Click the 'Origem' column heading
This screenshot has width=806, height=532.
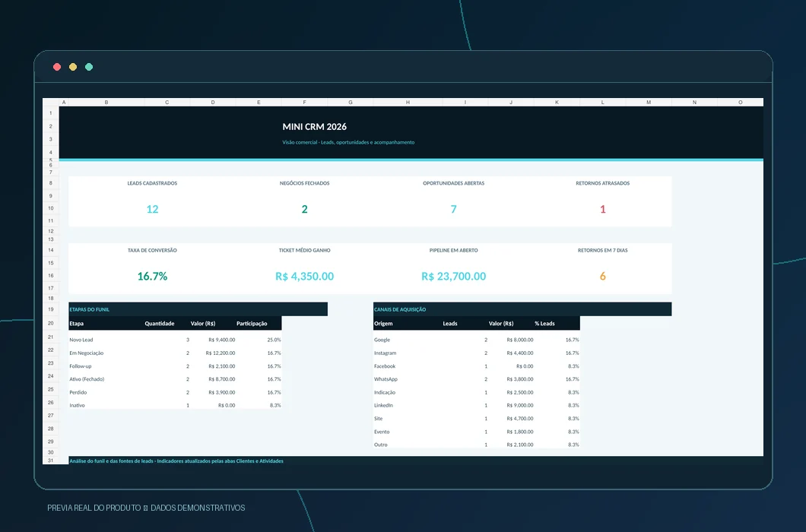tap(383, 323)
